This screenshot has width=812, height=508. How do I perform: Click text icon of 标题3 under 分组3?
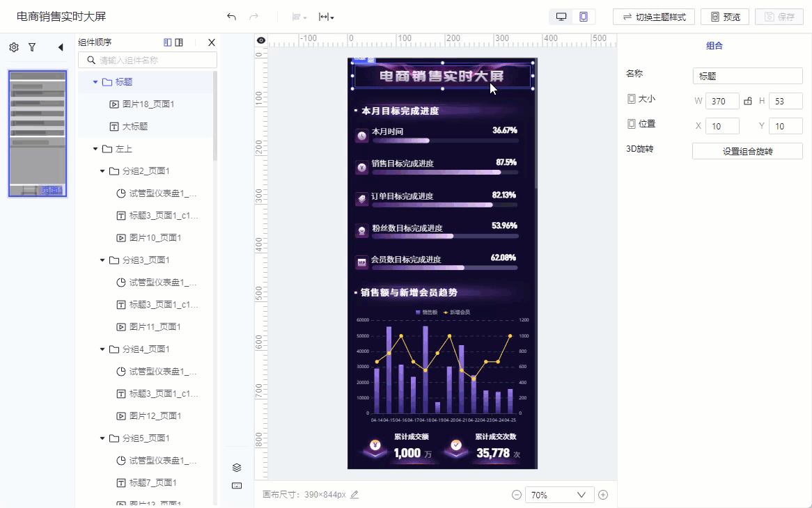coord(120,305)
